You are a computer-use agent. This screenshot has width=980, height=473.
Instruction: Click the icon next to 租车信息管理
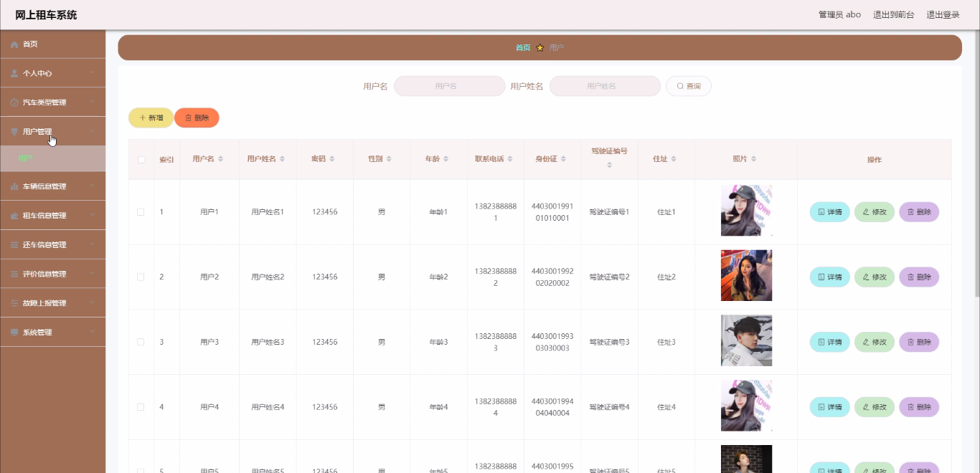coord(14,216)
